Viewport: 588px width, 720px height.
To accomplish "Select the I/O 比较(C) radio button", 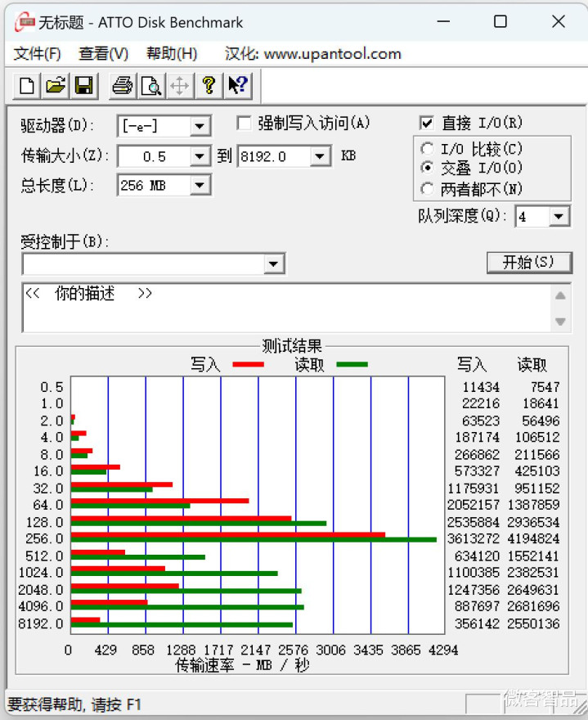I will pos(428,148).
